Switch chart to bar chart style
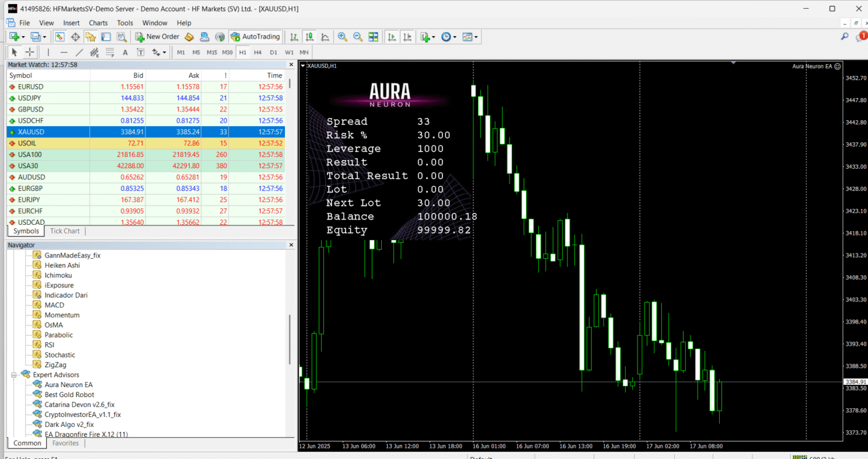This screenshot has height=459, width=868. click(294, 37)
